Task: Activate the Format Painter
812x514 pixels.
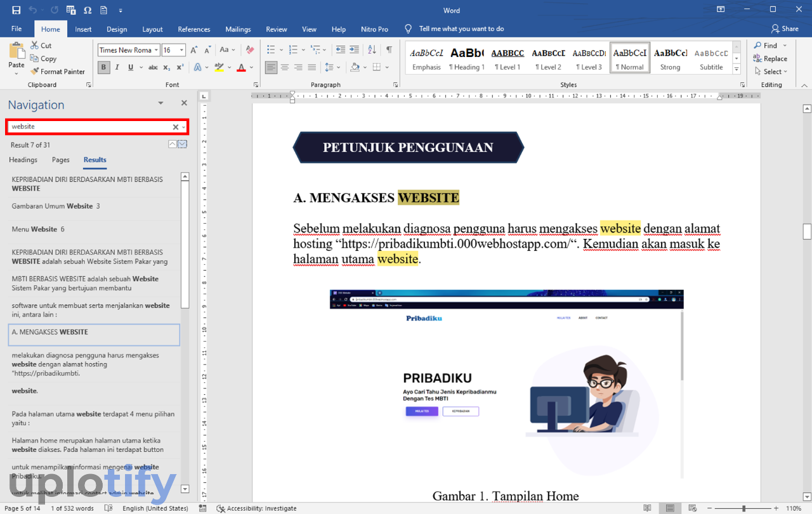Action: tap(57, 72)
